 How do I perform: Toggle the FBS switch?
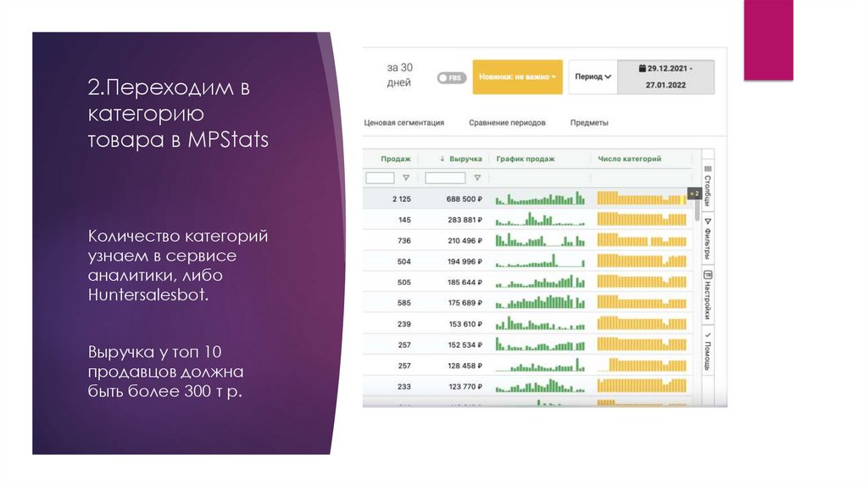452,78
